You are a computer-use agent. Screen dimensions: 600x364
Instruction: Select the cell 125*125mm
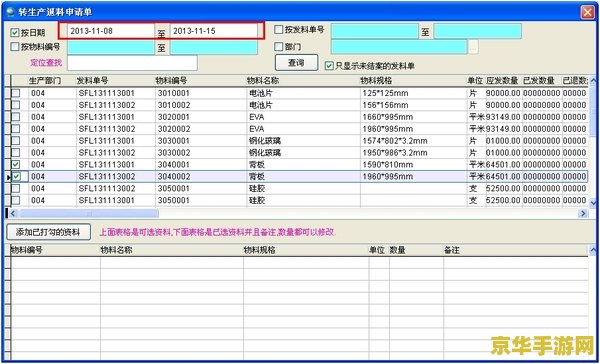click(413, 93)
